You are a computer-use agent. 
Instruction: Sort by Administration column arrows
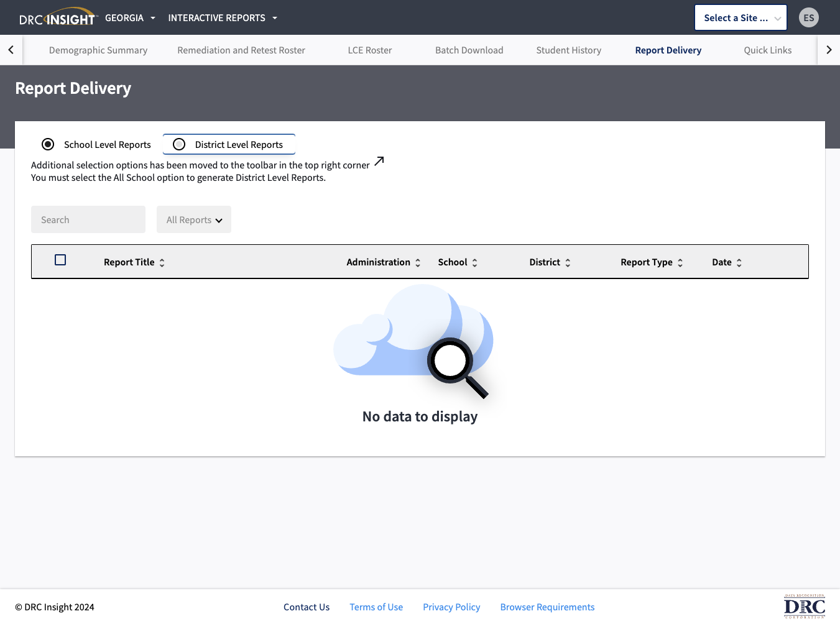coord(418,262)
